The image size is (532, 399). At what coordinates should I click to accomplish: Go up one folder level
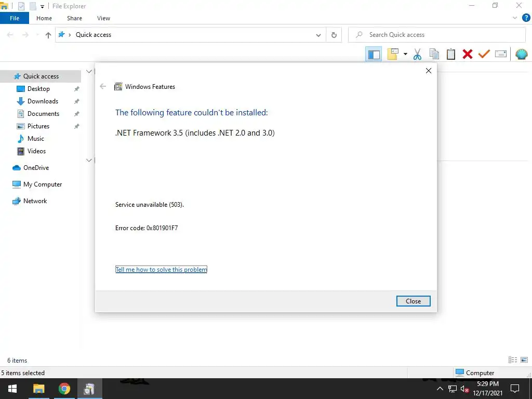(48, 35)
